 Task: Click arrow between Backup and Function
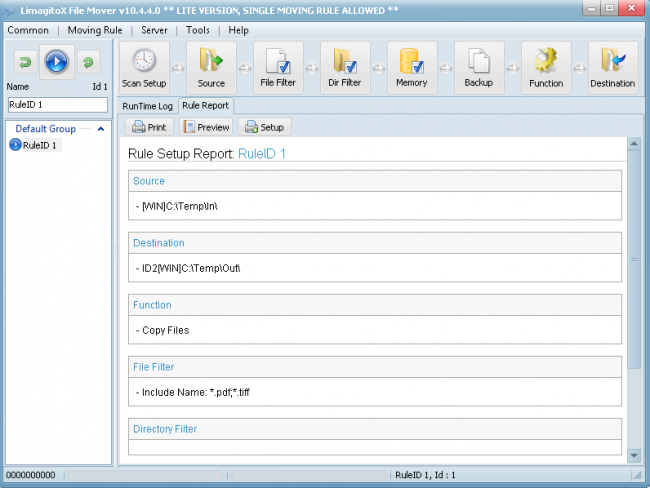[513, 68]
